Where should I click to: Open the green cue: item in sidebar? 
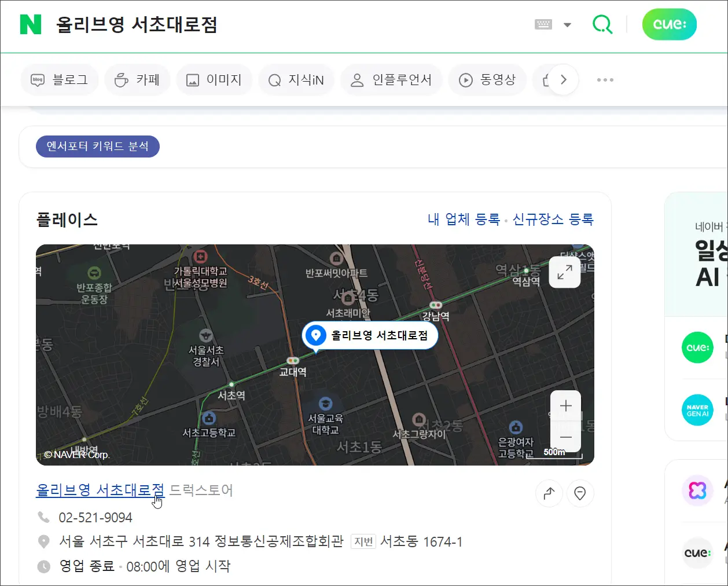(x=697, y=347)
